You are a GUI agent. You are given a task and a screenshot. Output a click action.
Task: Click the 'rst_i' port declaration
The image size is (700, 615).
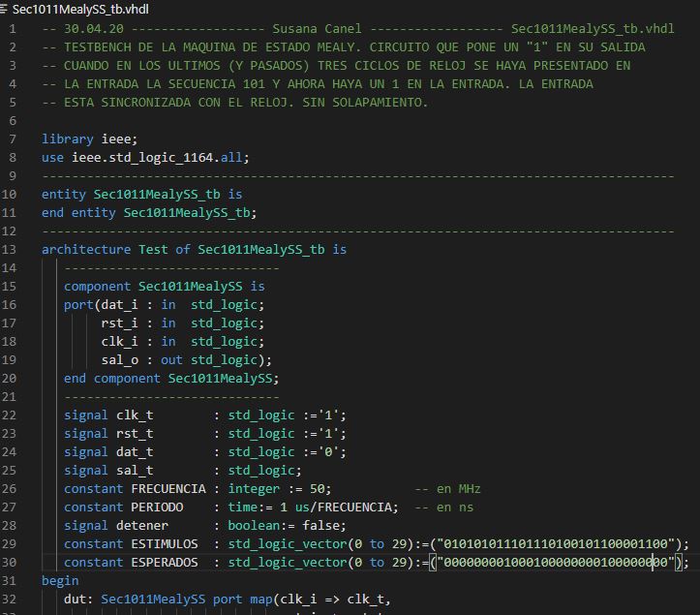119,323
